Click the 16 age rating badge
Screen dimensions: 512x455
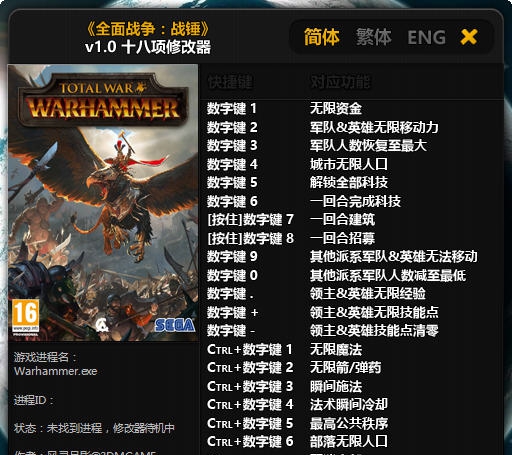(x=25, y=317)
